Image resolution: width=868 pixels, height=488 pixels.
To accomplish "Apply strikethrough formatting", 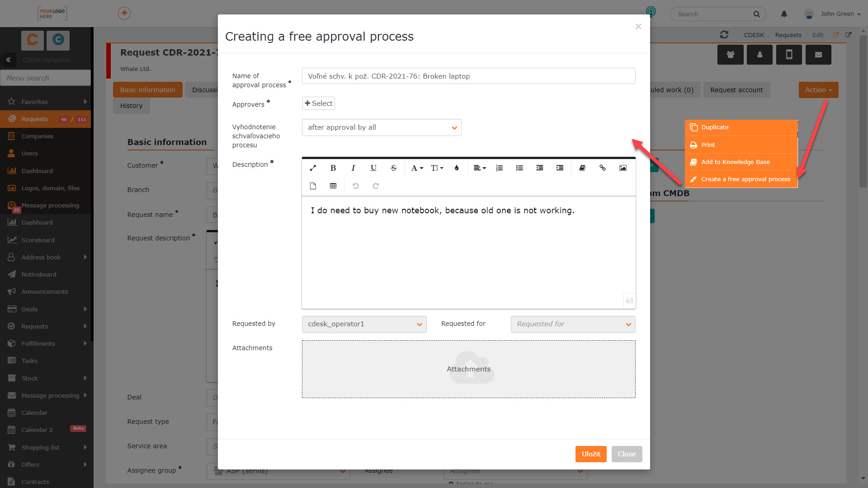I will pyautogui.click(x=394, y=168).
